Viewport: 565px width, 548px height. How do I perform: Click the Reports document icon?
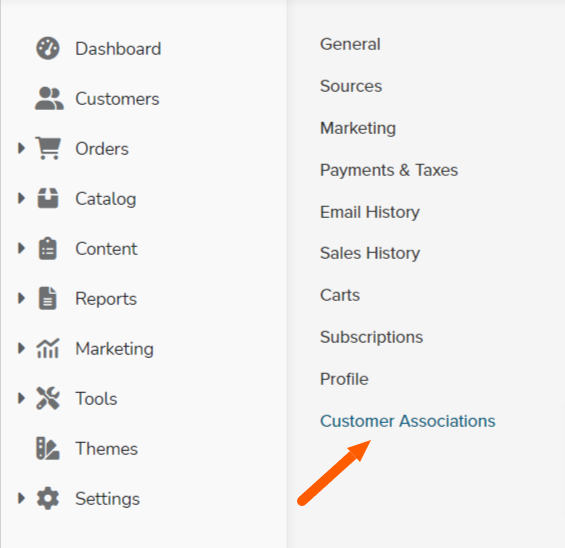tap(48, 298)
